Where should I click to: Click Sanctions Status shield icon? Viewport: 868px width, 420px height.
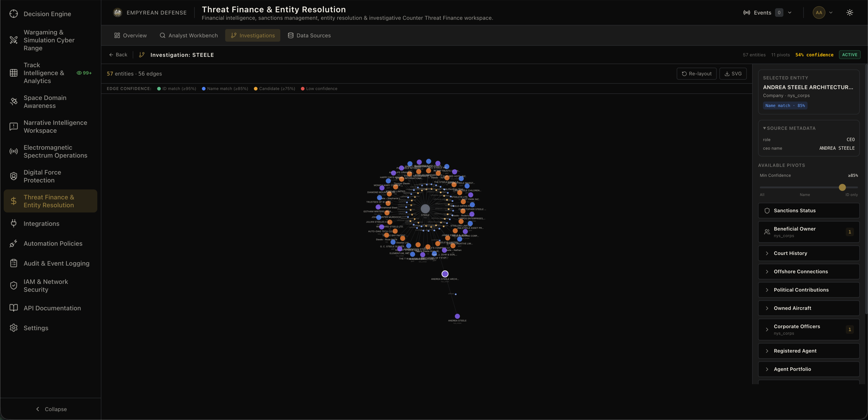767,211
